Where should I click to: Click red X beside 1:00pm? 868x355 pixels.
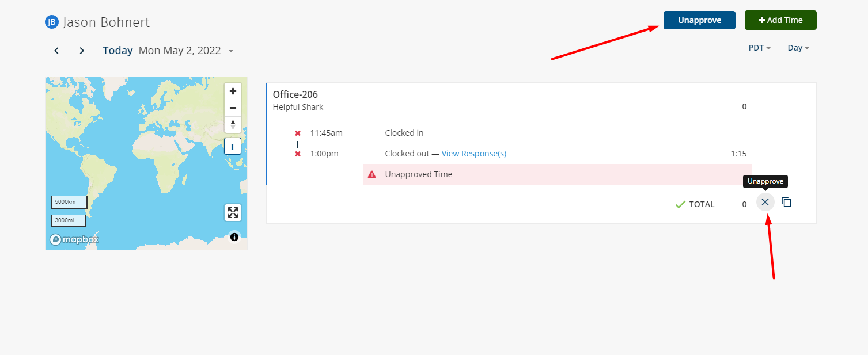coord(298,154)
